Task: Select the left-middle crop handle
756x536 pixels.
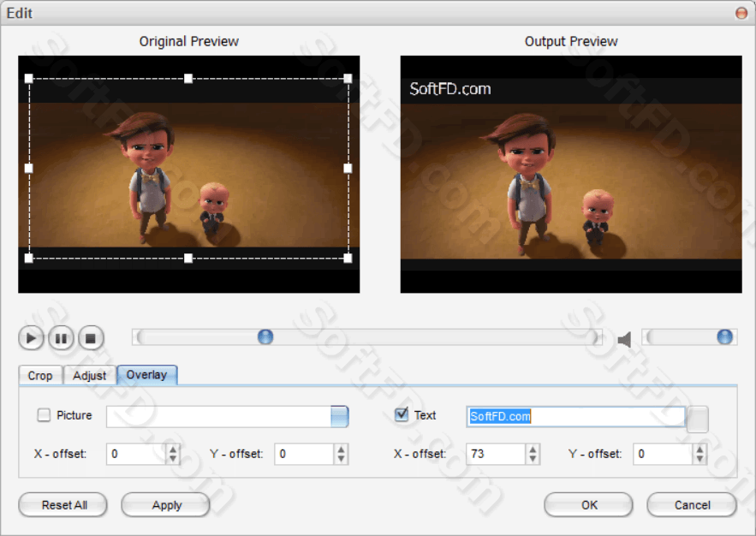Action: click(29, 168)
